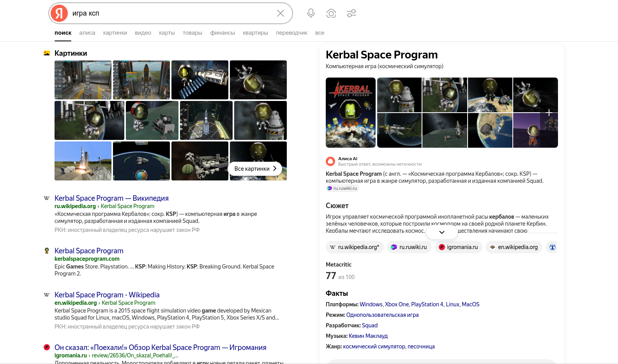This screenshot has width=618, height=364.
Task: Click the partially visible blue source chip
Action: click(x=552, y=247)
